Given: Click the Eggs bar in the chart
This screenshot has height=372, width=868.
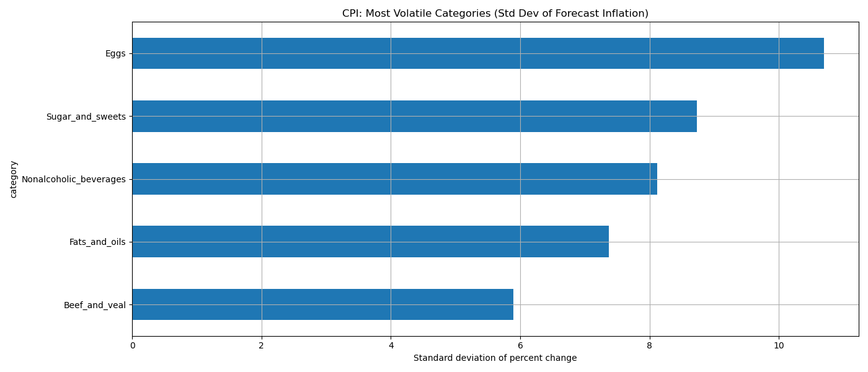Looking at the screenshot, I should pyautogui.click(x=477, y=53).
